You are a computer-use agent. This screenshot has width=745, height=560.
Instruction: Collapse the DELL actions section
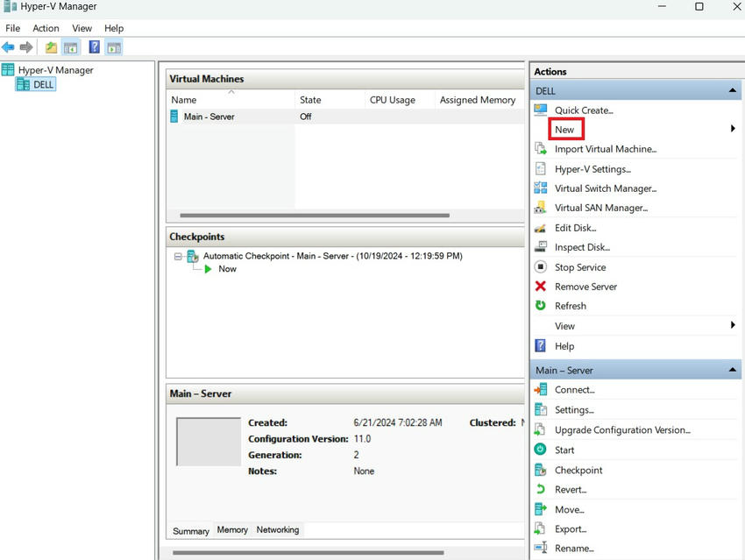pos(732,90)
